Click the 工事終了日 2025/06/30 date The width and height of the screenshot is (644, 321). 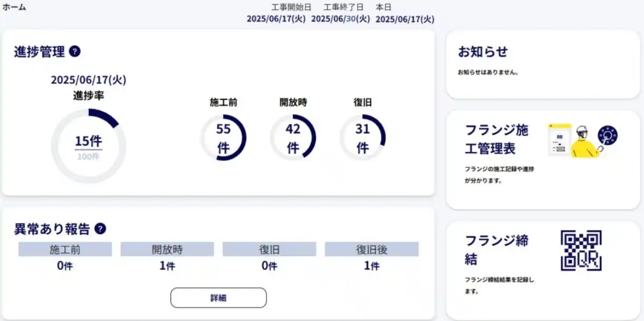[340, 19]
